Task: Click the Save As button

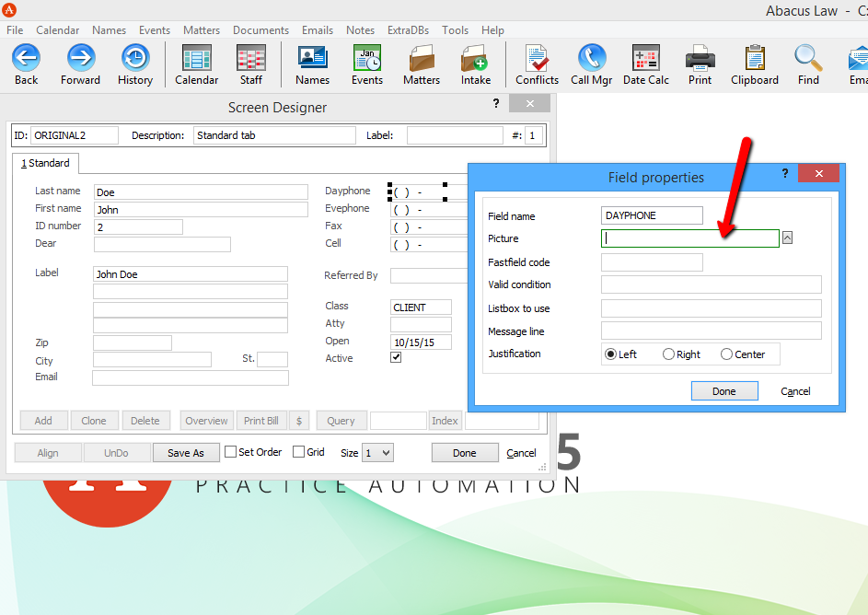Action: [186, 453]
